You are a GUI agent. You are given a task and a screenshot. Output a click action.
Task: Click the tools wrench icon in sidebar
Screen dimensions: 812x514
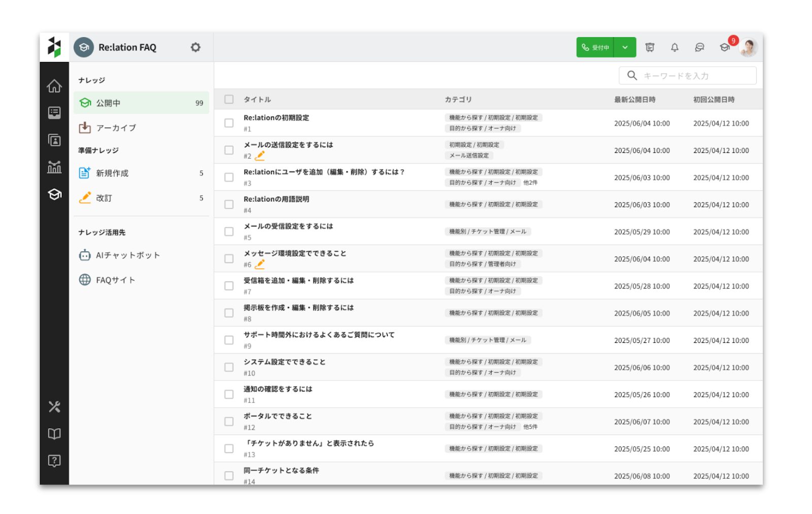(x=54, y=407)
